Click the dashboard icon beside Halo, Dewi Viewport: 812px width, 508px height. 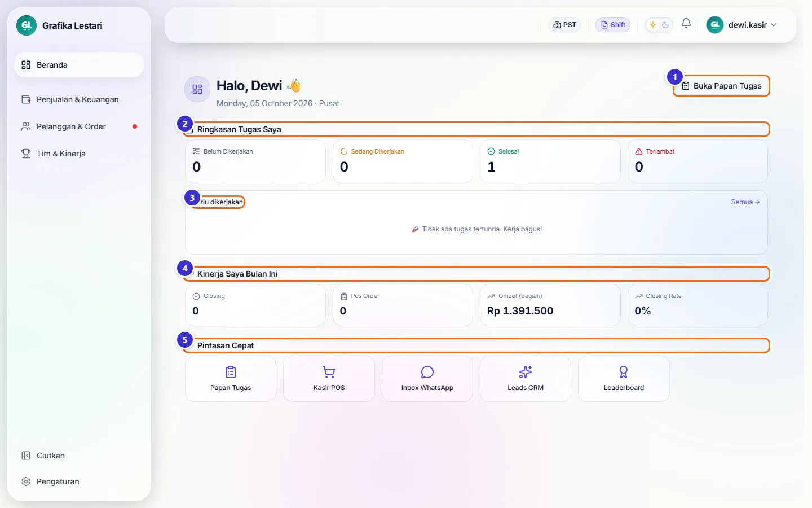coord(197,89)
